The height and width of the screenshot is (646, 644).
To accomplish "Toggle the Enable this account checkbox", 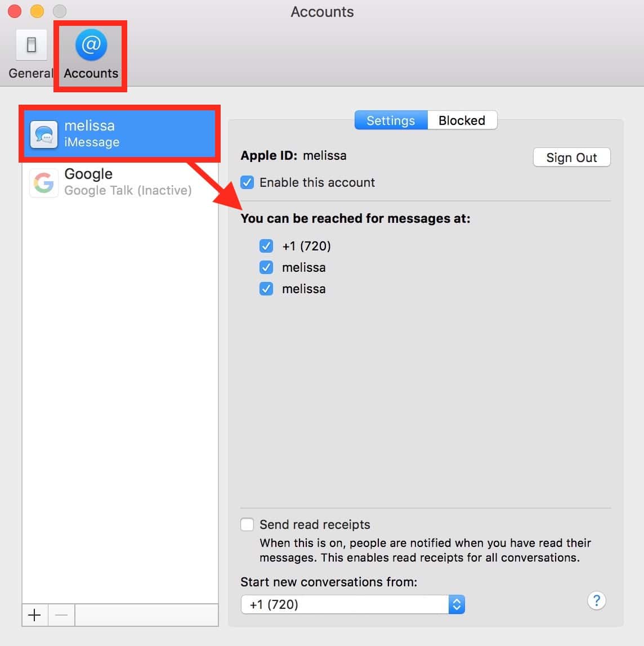I will 247,182.
